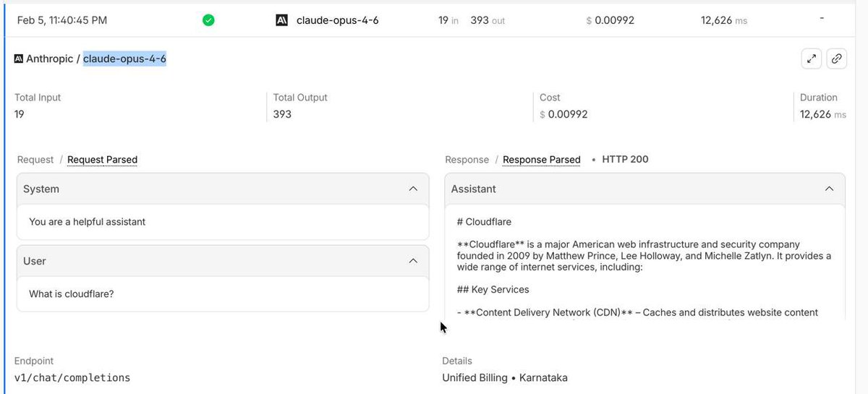The width and height of the screenshot is (868, 394).
Task: Click the System panel header label
Action: click(41, 189)
